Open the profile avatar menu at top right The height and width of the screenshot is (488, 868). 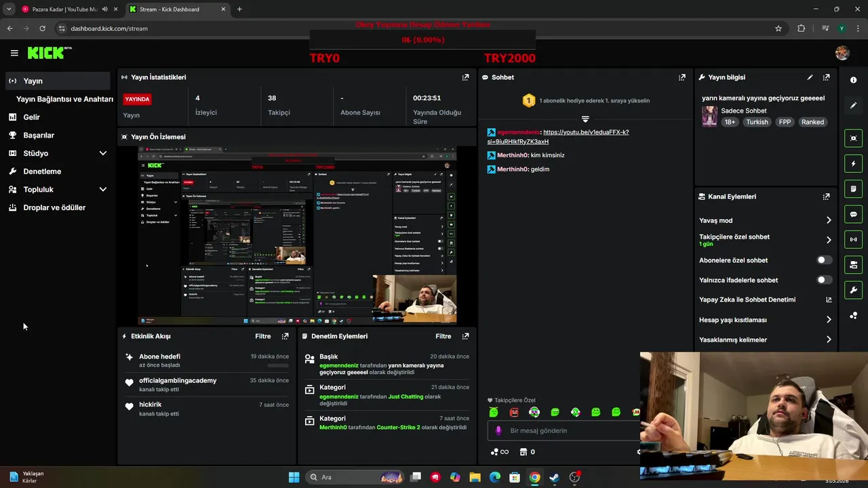[842, 53]
